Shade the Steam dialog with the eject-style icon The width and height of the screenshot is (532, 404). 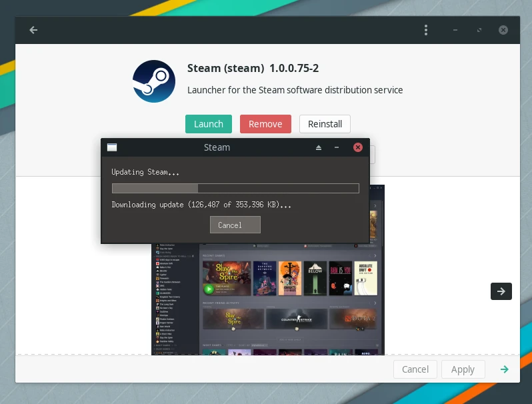[x=319, y=147]
